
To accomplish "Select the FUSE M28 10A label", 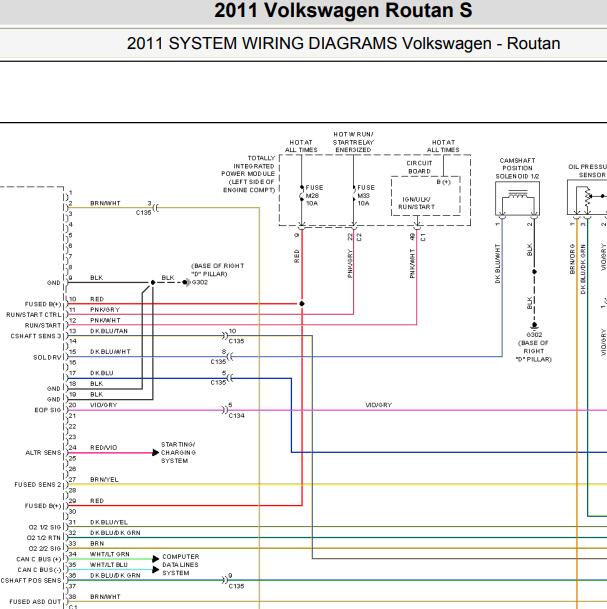I will click(314, 195).
